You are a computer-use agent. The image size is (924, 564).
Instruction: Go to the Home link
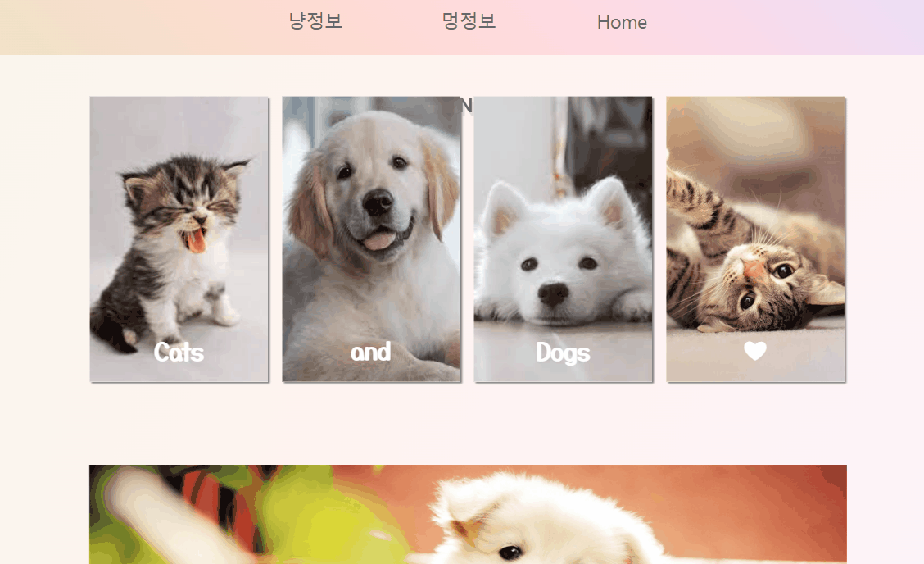622,22
